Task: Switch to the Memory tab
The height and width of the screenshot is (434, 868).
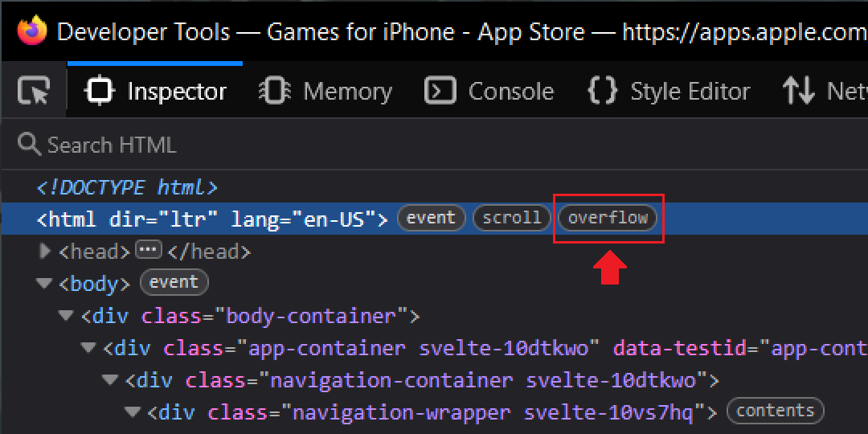Action: click(325, 91)
